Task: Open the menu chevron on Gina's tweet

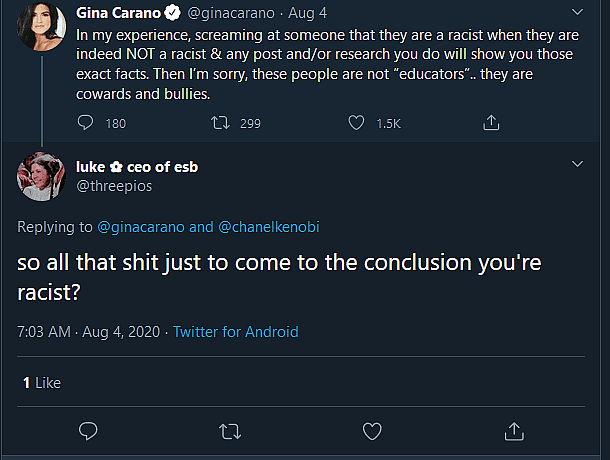Action: (577, 13)
